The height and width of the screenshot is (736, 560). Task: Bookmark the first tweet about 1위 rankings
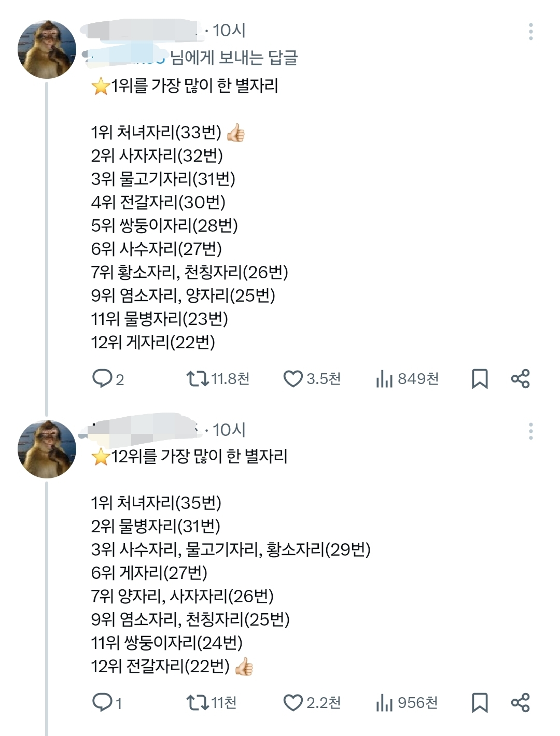click(480, 379)
